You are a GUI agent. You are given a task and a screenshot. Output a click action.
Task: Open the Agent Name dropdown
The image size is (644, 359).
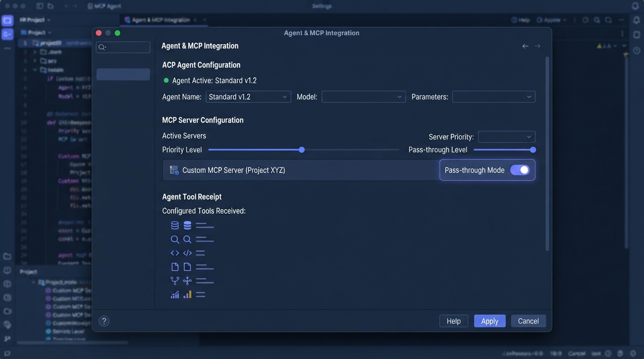click(x=248, y=97)
